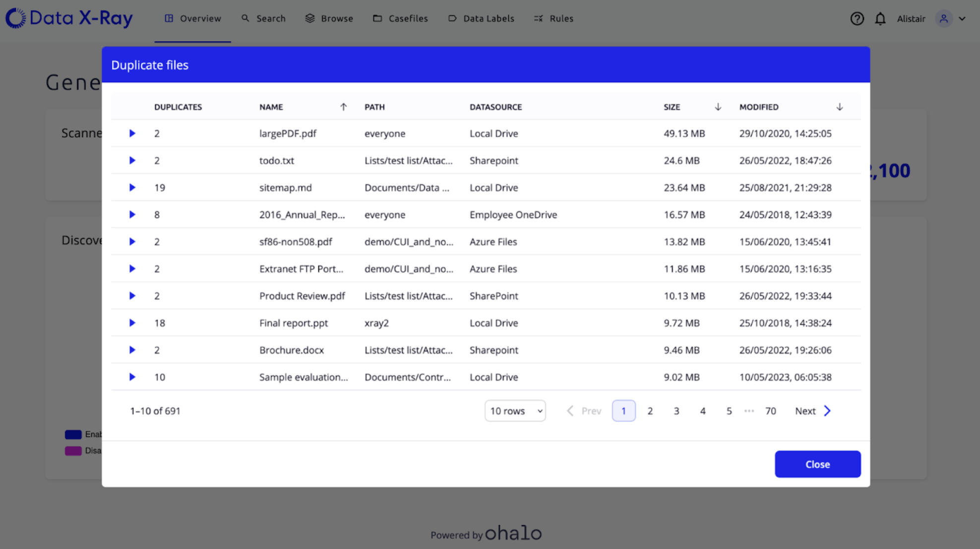The width and height of the screenshot is (980, 549).
Task: Sort by Modified descending arrow
Action: pos(839,107)
